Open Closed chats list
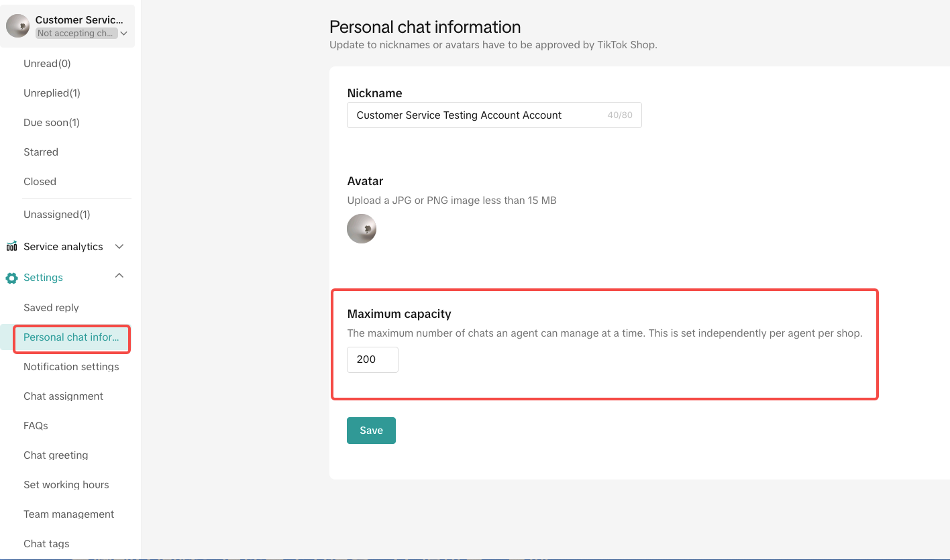Viewport: 950px width, 560px height. click(40, 182)
